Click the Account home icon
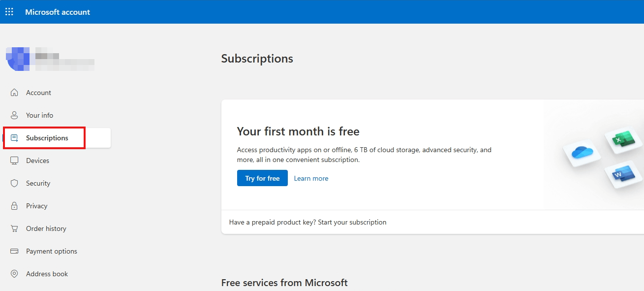This screenshot has height=291, width=644. (14, 93)
